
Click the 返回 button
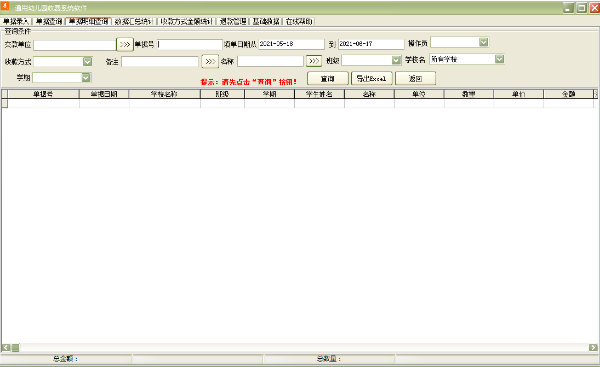click(x=415, y=78)
